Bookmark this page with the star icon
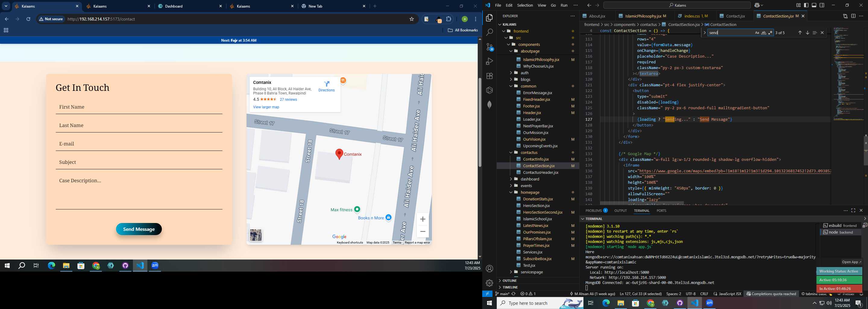This screenshot has width=868, height=309. [x=411, y=19]
